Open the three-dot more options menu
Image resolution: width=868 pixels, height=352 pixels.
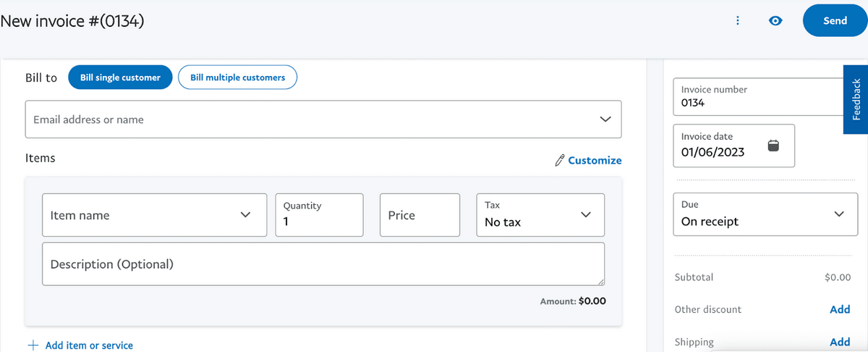pos(737,21)
